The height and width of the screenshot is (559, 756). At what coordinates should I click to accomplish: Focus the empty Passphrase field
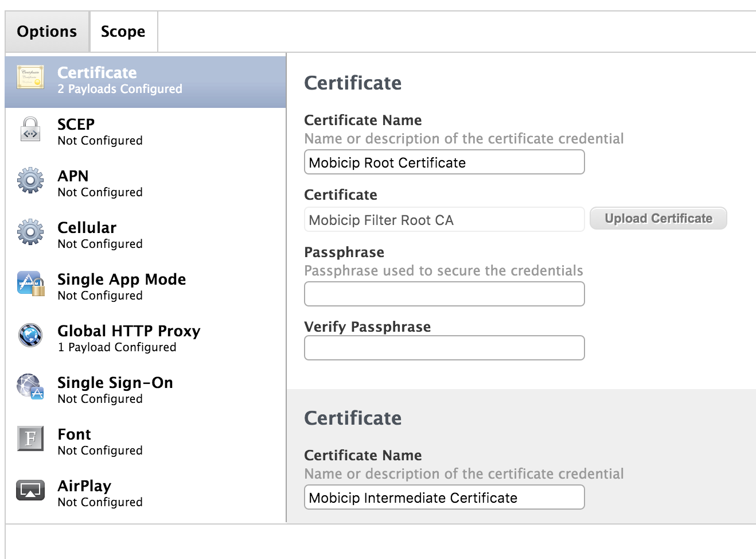click(x=445, y=294)
